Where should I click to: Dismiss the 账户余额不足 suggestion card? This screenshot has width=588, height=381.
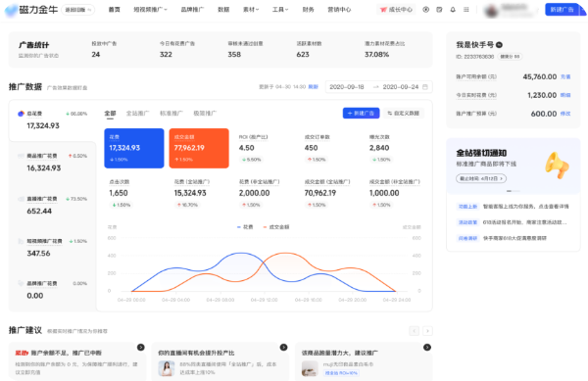coord(141,348)
